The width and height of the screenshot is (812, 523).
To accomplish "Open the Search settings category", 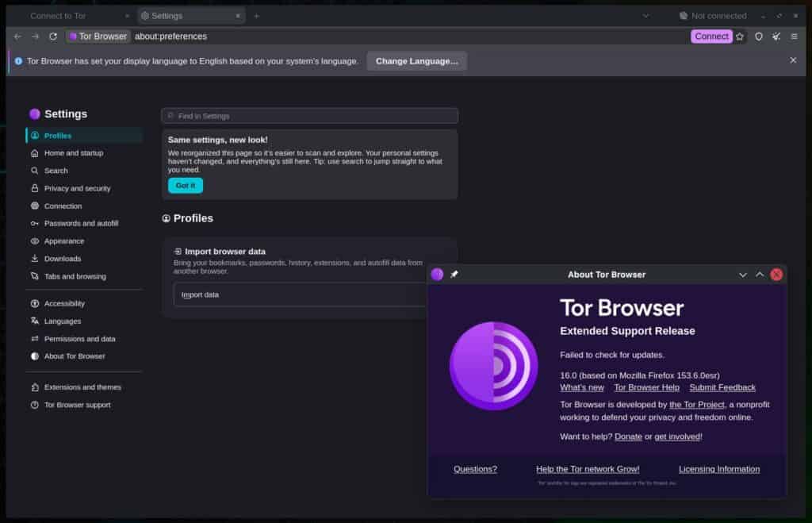I will pos(84,171).
